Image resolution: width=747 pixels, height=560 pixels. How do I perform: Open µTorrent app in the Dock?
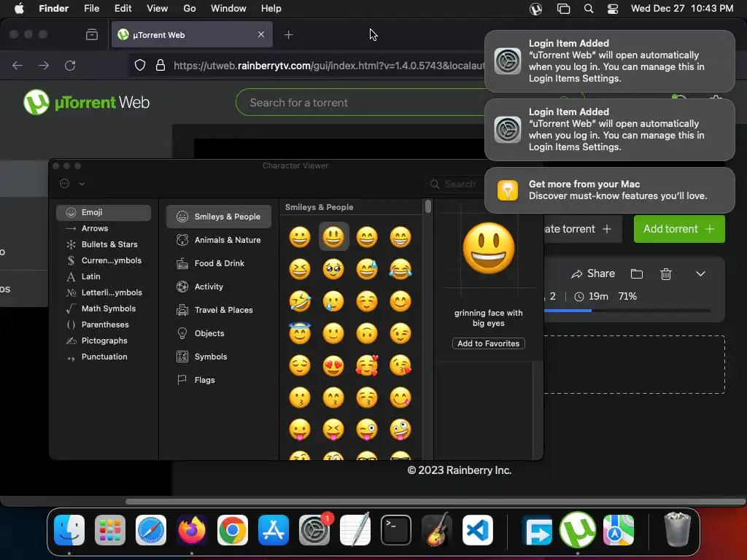click(x=578, y=530)
